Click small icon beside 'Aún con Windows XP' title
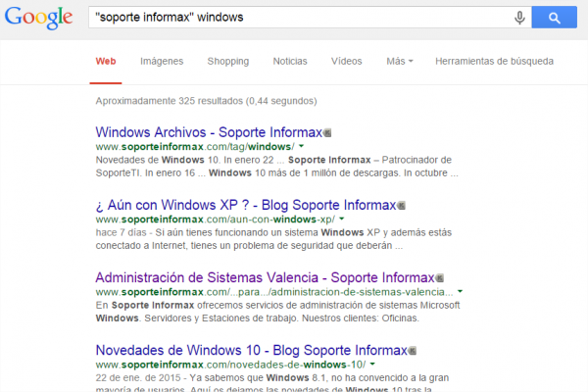 pyautogui.click(x=402, y=205)
